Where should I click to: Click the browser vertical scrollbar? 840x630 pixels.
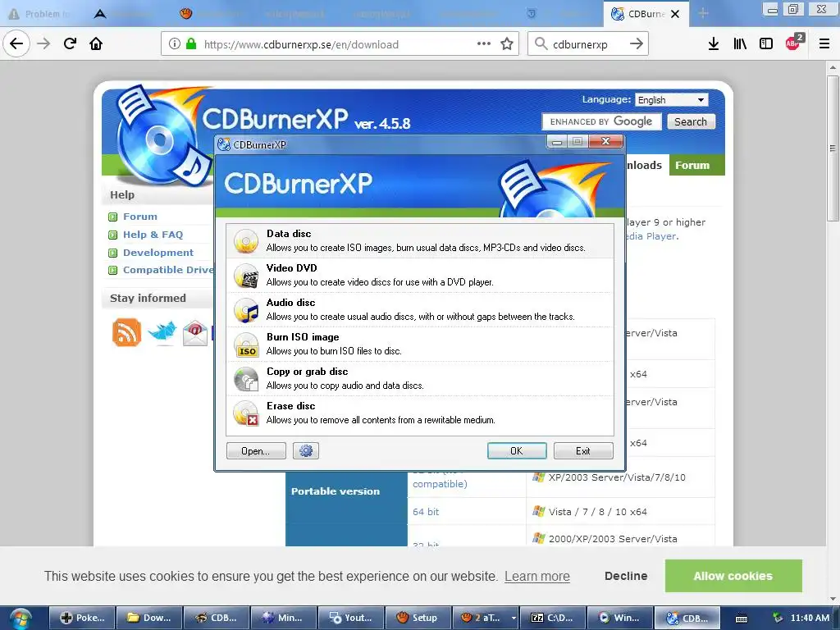tap(833, 148)
